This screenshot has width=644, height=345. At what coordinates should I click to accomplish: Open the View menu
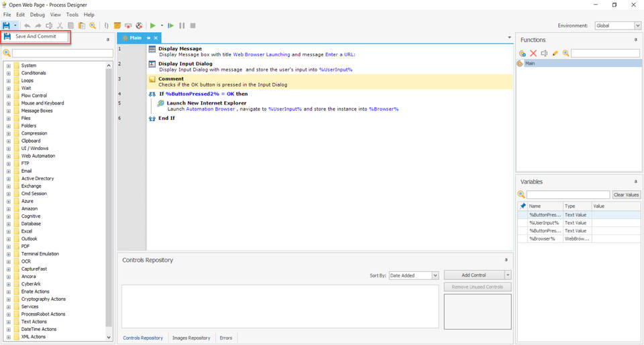56,15
